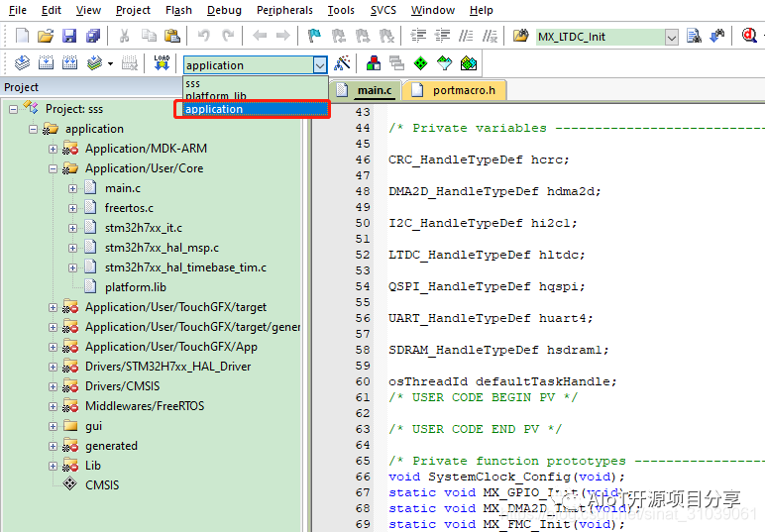Rebuild all target files icon
The height and width of the screenshot is (532, 765).
(69, 63)
